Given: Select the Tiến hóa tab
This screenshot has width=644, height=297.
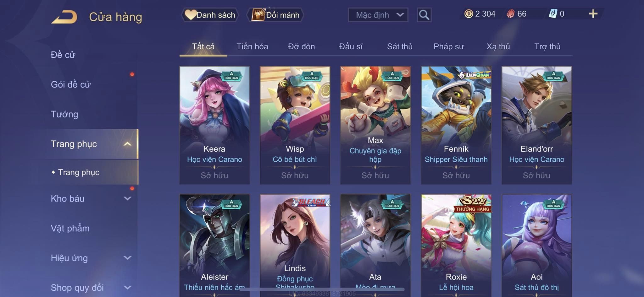Looking at the screenshot, I should tap(252, 46).
